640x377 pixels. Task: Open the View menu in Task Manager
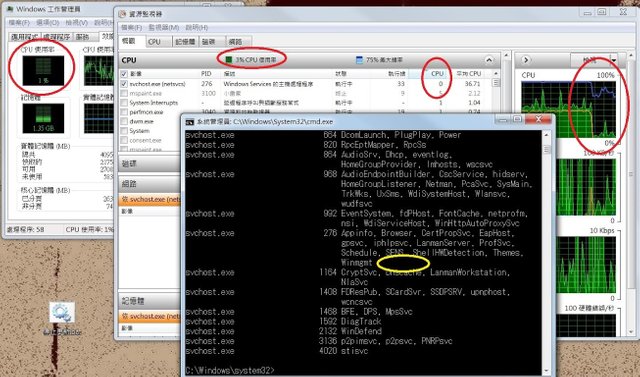pyautogui.click(x=77, y=22)
